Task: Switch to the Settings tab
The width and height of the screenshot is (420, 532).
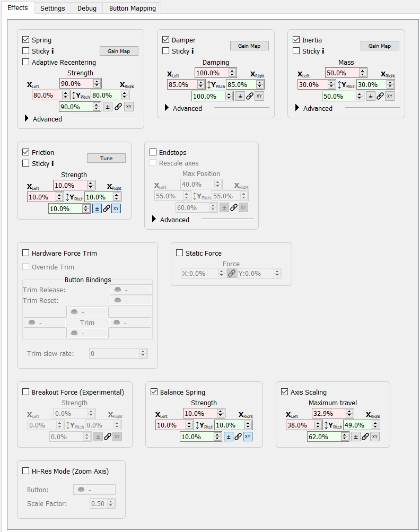Action: point(52,8)
